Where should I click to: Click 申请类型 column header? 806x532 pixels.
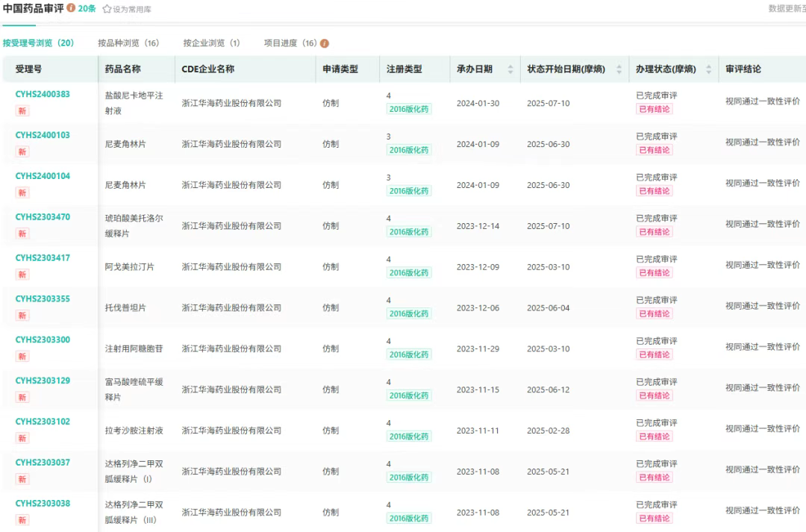pos(340,69)
